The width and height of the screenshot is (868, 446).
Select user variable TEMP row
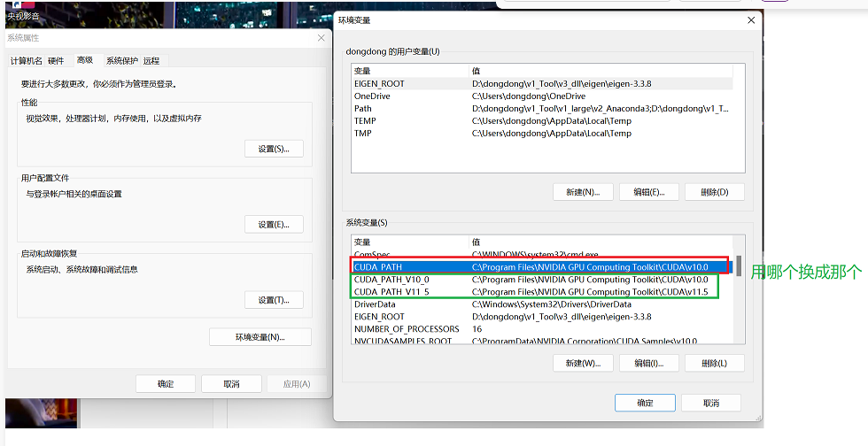pyautogui.click(x=542, y=120)
